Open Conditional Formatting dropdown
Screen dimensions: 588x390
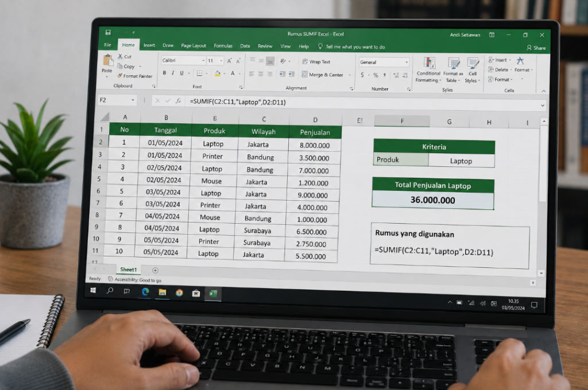coord(428,70)
